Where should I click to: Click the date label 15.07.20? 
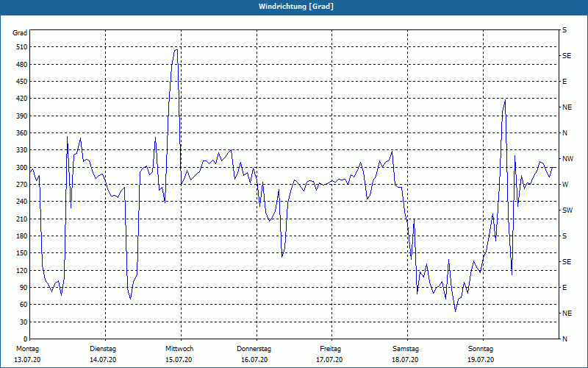[179, 360]
